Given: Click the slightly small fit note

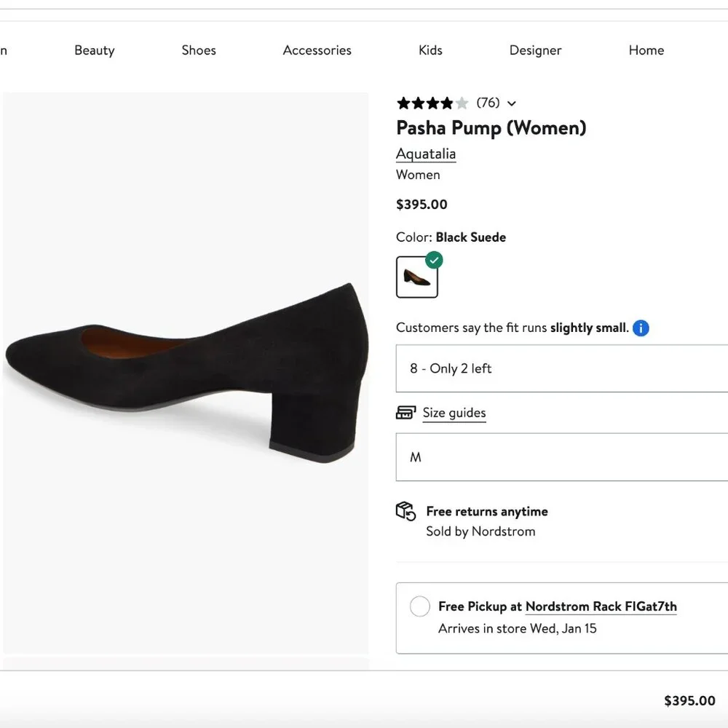Looking at the screenshot, I should (589, 328).
